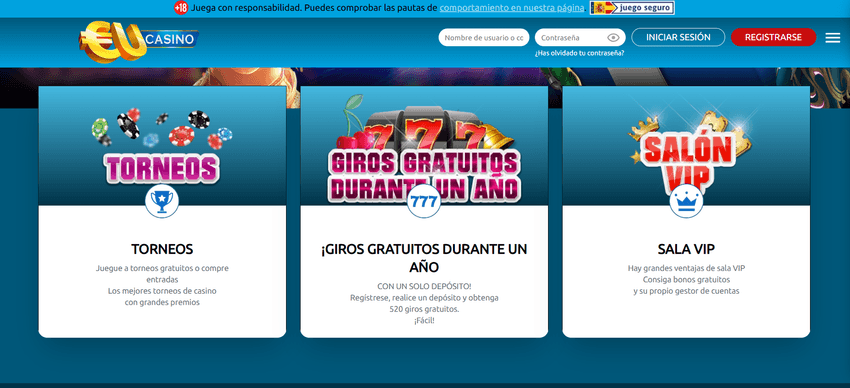Click '¡Fácil!' text
Viewport: 850px width, 388px height.
pyautogui.click(x=424, y=320)
